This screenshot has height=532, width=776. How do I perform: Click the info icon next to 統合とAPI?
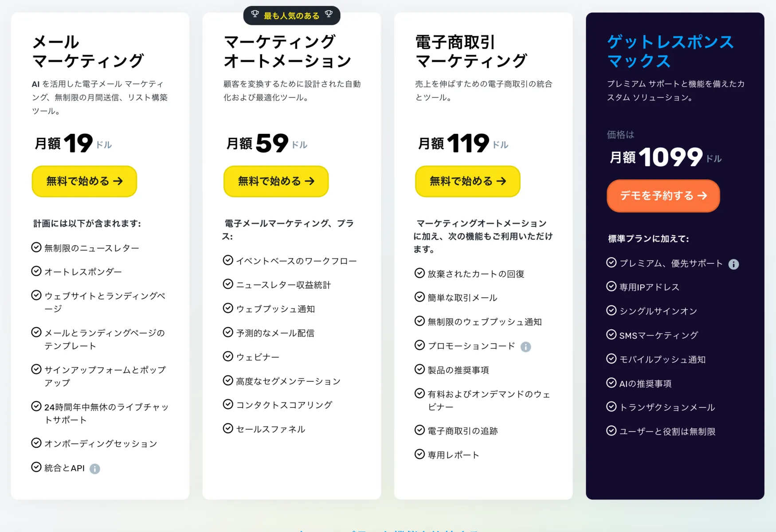95,469
